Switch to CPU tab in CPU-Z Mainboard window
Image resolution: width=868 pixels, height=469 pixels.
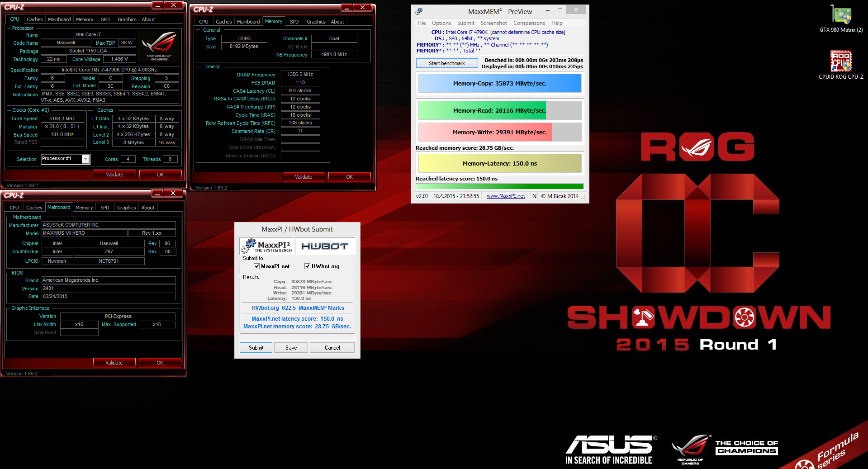(x=14, y=208)
